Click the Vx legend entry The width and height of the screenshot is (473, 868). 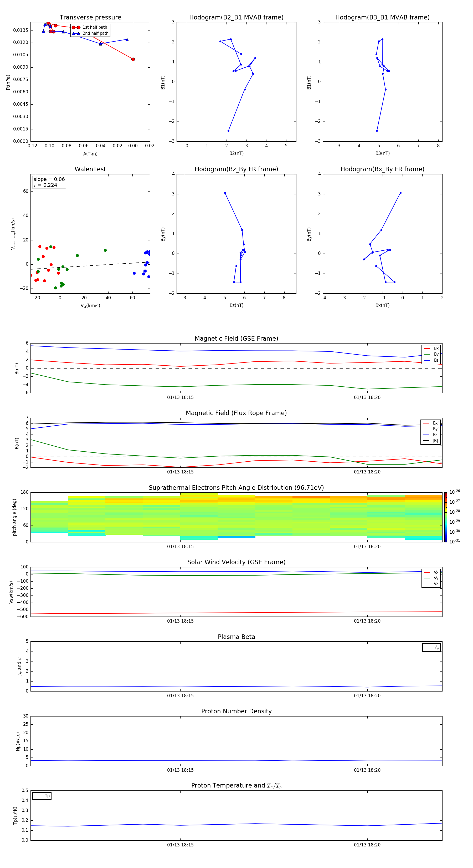[431, 572]
